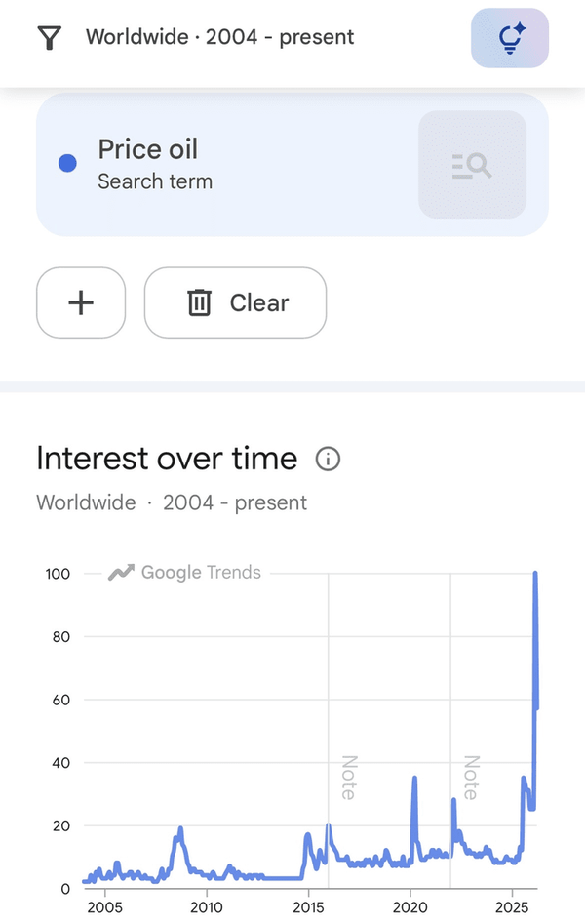
Task: Open the search term explore icon
Action: (x=472, y=165)
